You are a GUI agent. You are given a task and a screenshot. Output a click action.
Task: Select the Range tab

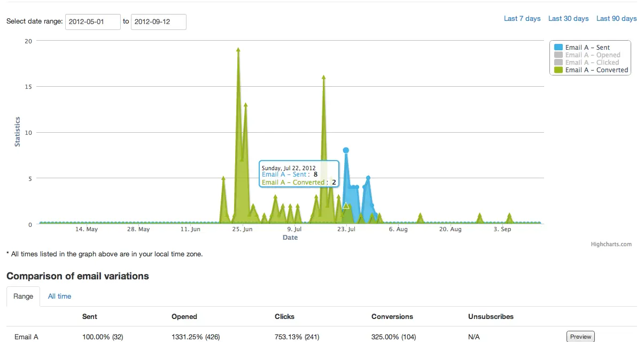(x=23, y=296)
